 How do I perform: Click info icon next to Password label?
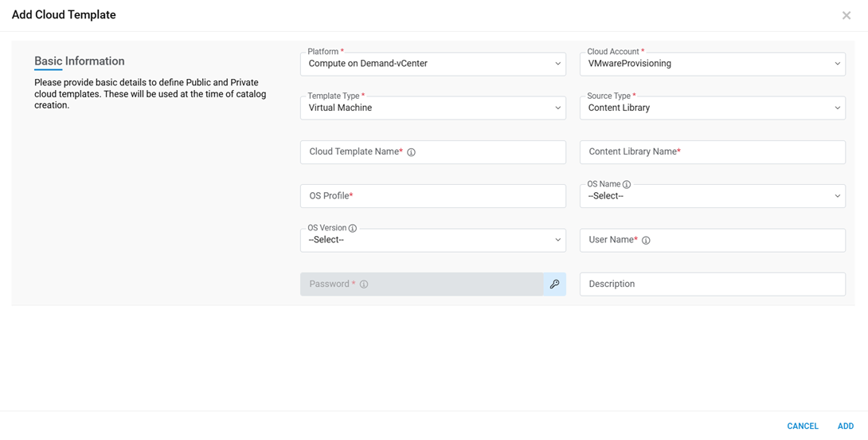364,285
